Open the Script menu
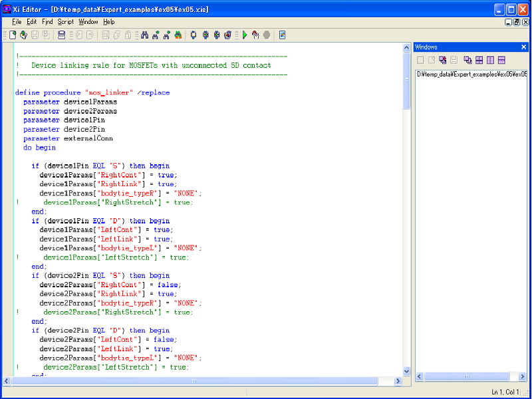 coord(65,22)
